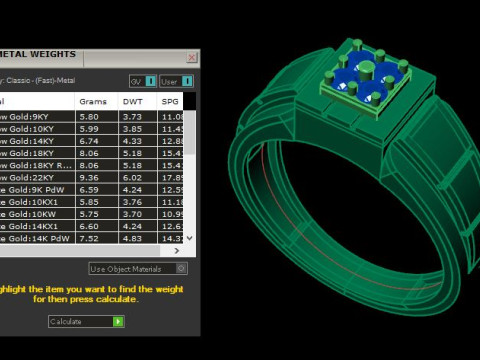
Task: Click the 3.73 DWT value
Action: coord(132,117)
